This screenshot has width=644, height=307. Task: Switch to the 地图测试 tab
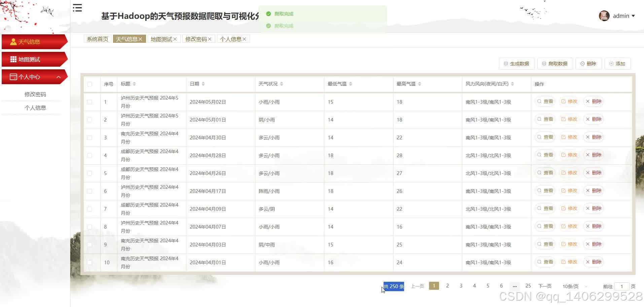[161, 39]
